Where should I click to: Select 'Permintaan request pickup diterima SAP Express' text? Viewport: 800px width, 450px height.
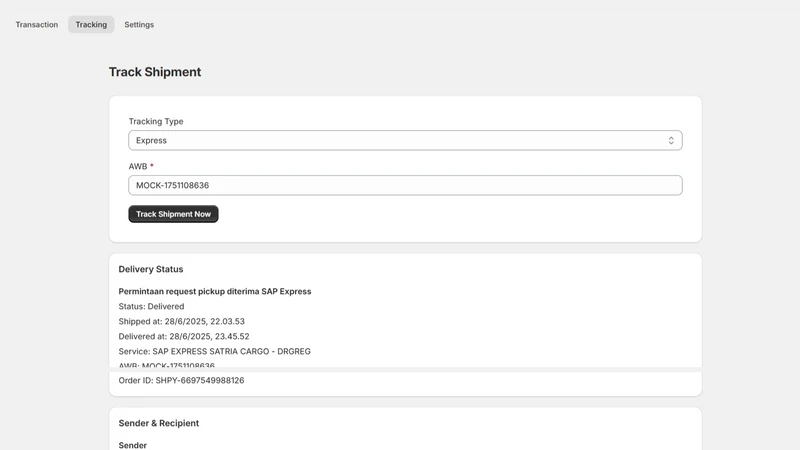click(x=215, y=291)
